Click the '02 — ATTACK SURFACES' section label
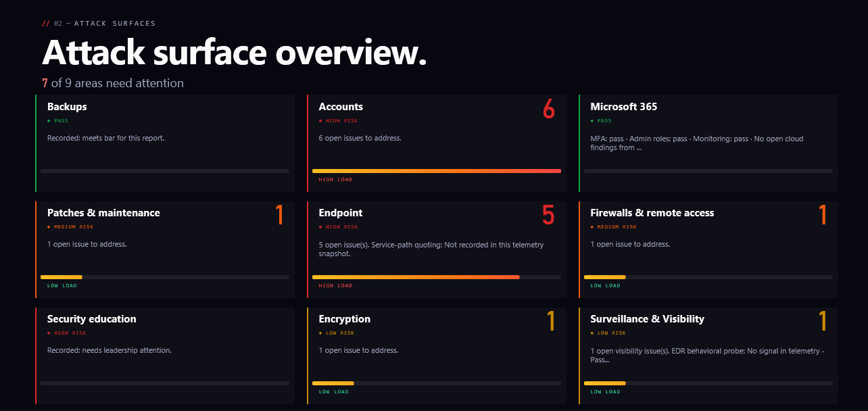The height and width of the screenshot is (411, 868). 99,24
